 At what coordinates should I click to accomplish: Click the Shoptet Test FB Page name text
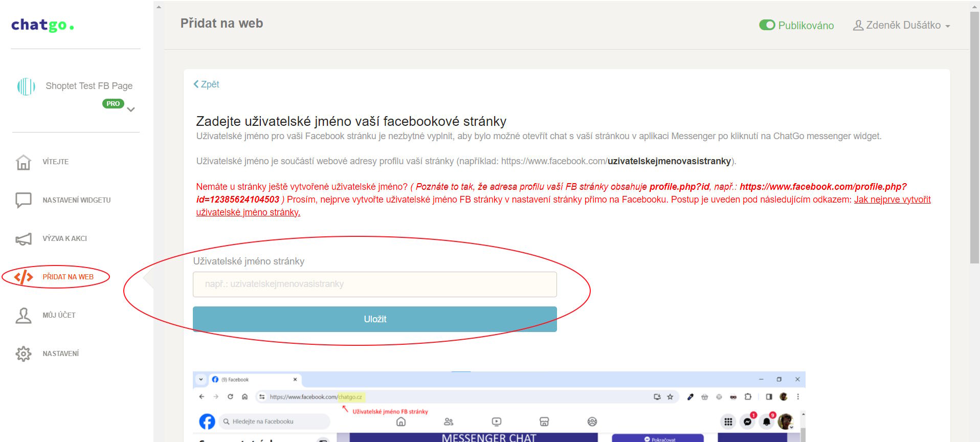pyautogui.click(x=89, y=86)
